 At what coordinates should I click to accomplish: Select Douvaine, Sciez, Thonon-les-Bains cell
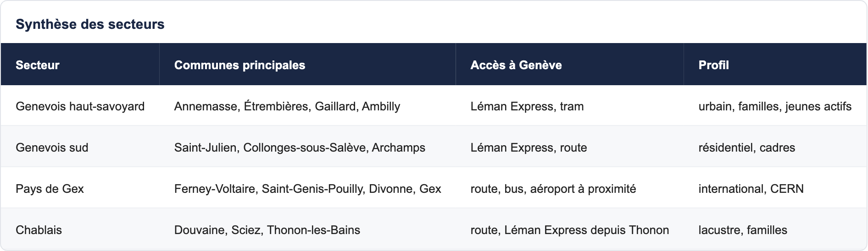point(307,230)
